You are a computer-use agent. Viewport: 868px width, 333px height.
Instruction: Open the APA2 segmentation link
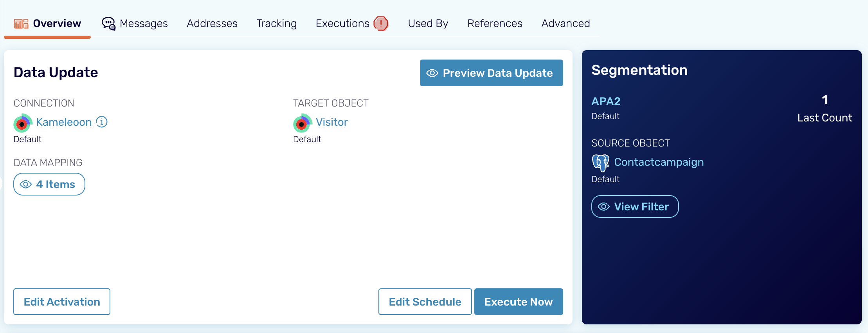pyautogui.click(x=606, y=101)
